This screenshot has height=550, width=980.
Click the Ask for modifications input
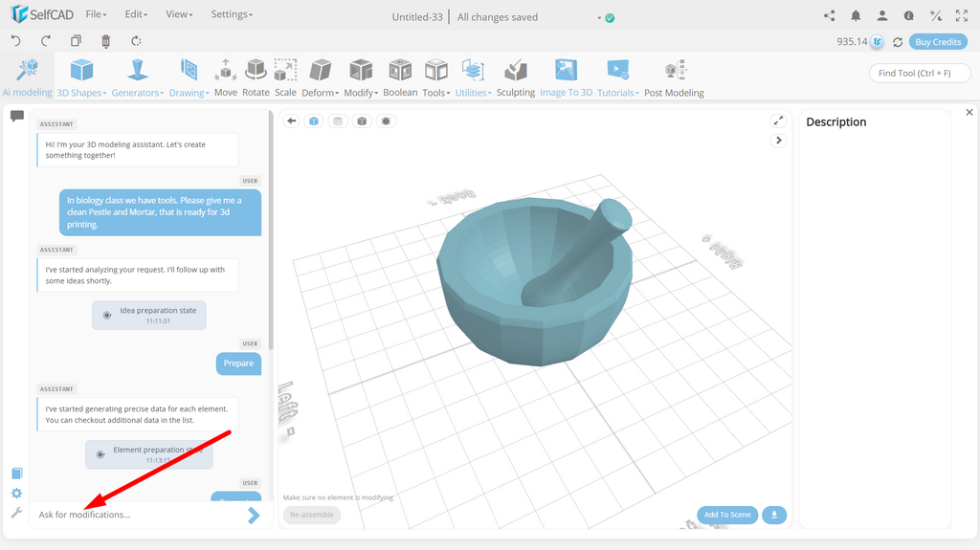[x=139, y=515]
